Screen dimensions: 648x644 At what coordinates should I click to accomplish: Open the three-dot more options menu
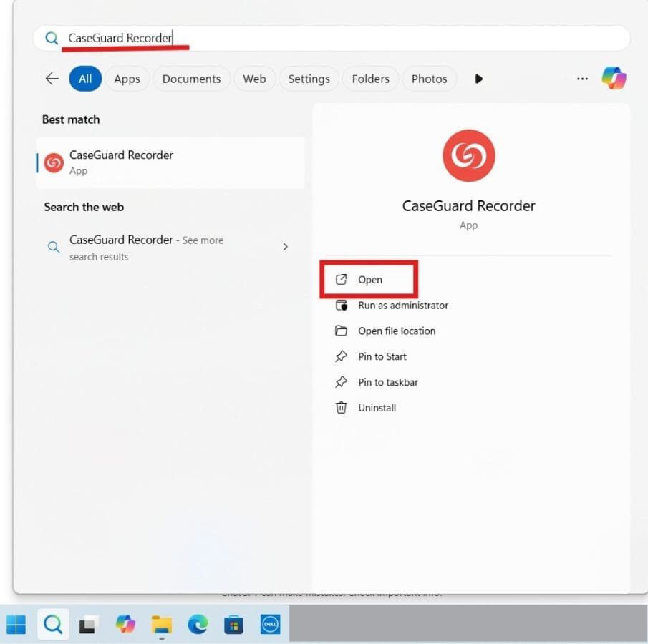pos(582,79)
